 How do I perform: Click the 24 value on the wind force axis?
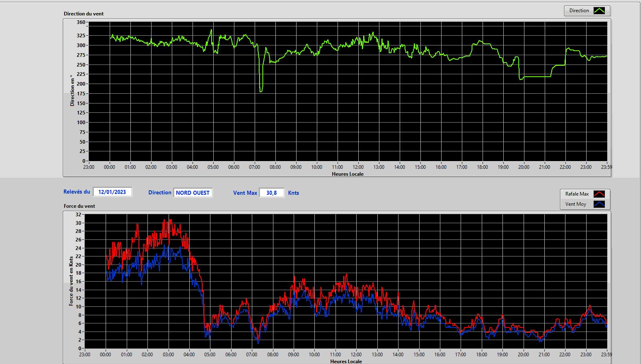click(x=78, y=248)
